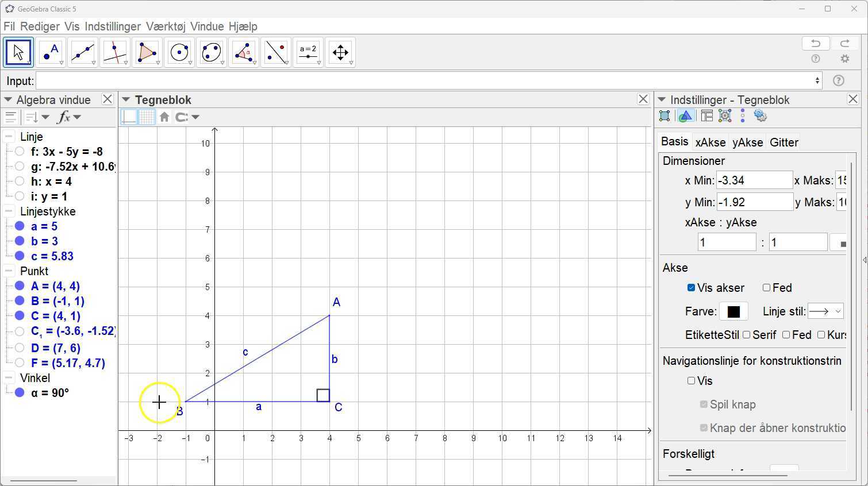This screenshot has height=486, width=868.
Task: Open the Linje stil dropdown
Action: tap(826, 311)
